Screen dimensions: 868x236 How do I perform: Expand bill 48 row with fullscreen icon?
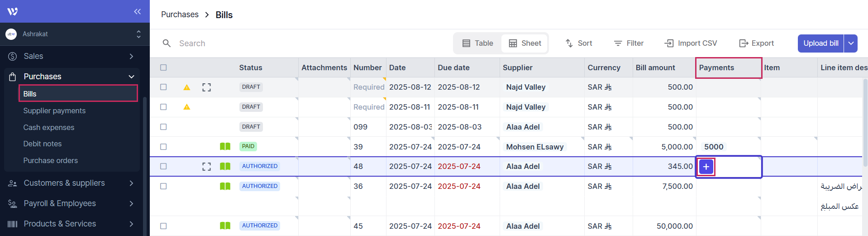[206, 166]
